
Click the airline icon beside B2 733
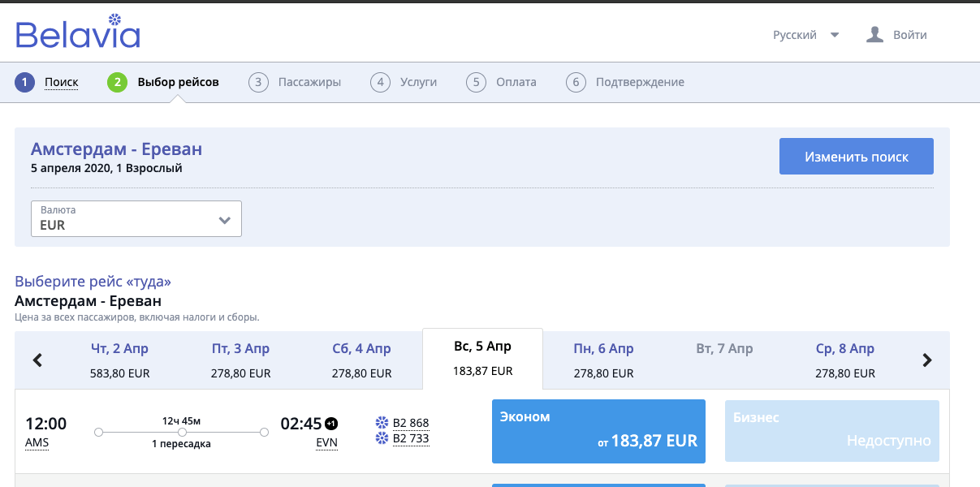[x=382, y=438]
